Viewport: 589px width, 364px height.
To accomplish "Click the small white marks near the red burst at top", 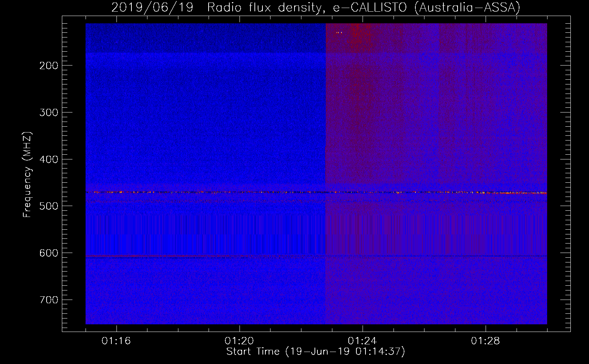I will pyautogui.click(x=339, y=33).
